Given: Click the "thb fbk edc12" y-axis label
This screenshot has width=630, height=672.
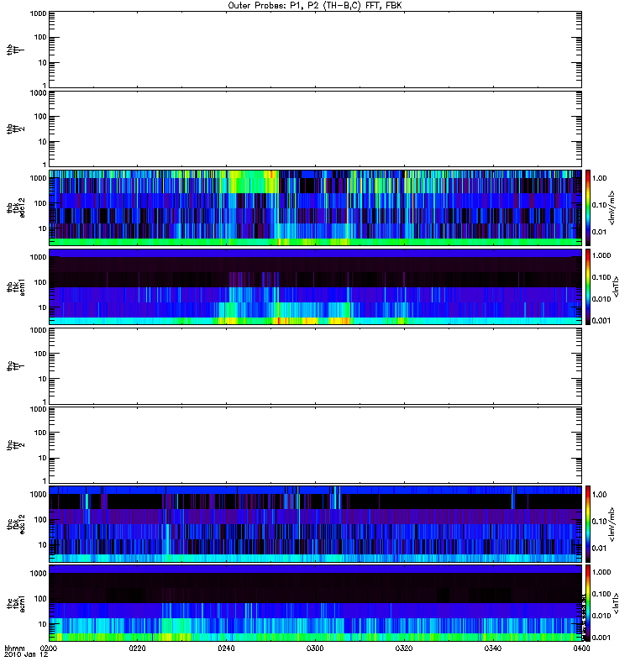Looking at the screenshot, I should [15, 207].
